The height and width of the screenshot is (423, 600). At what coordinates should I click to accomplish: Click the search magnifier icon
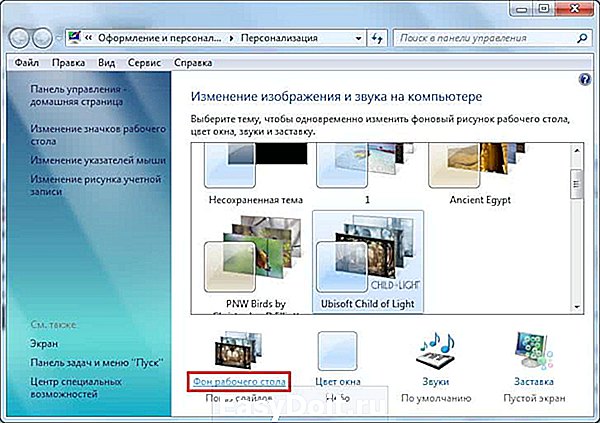click(582, 38)
